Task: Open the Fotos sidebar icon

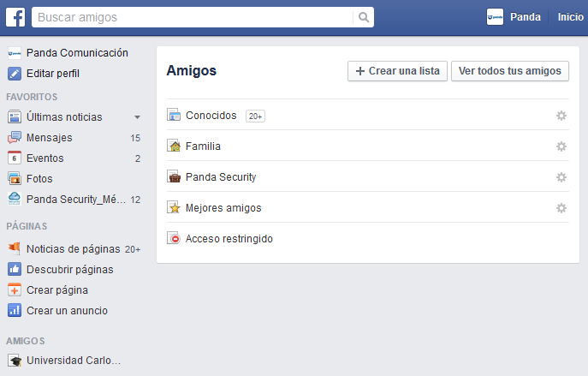Action: click(x=14, y=179)
